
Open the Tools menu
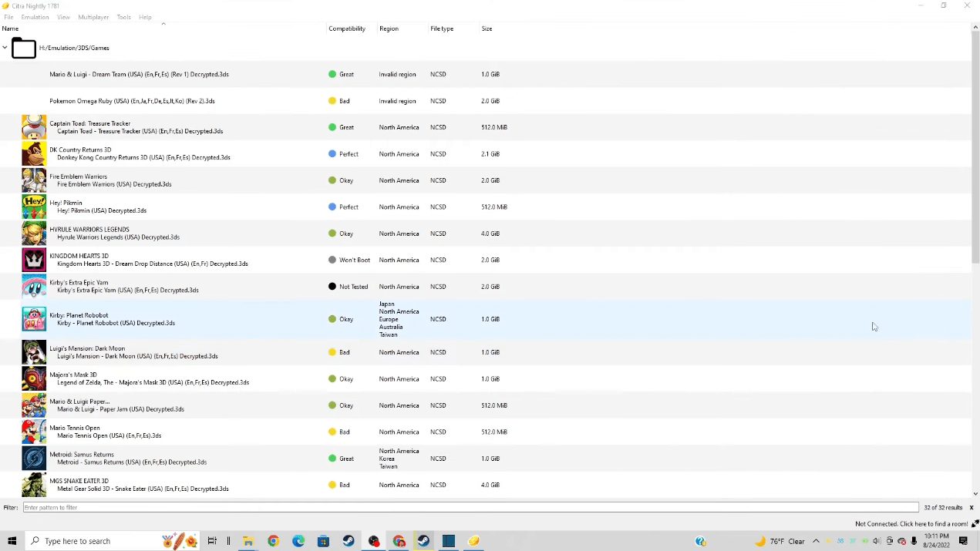(123, 17)
